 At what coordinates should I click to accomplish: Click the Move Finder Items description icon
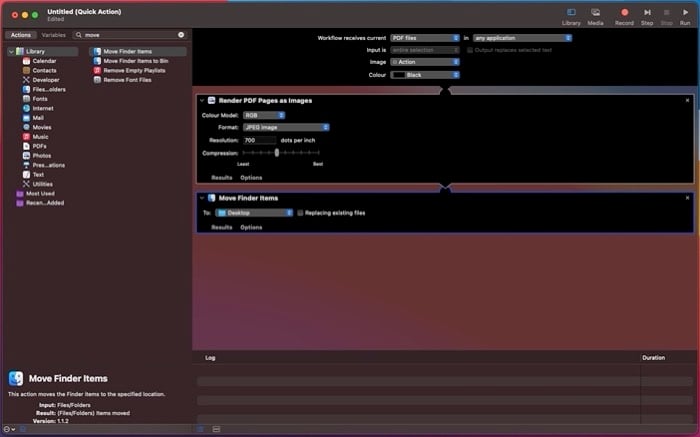click(16, 379)
